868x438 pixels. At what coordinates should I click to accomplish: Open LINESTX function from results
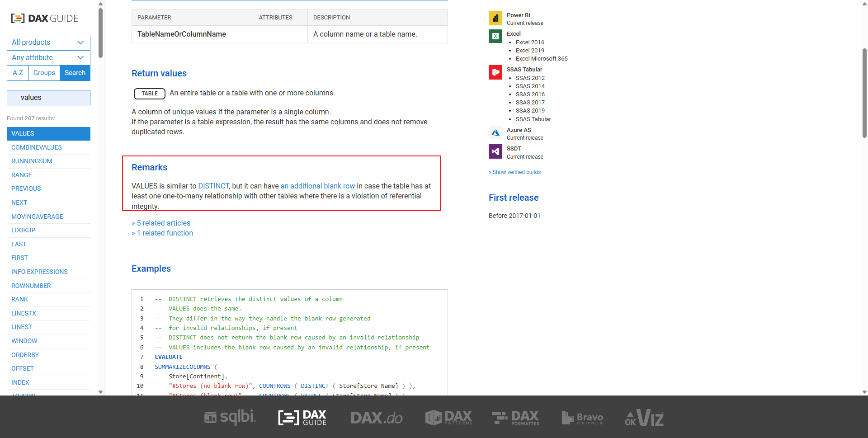(x=48, y=314)
